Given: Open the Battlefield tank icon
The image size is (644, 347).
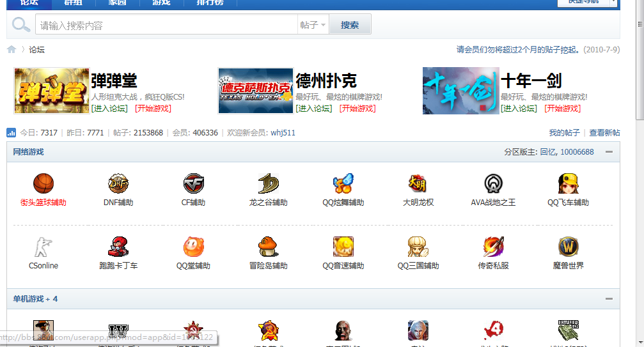Looking at the screenshot, I should (568, 330).
